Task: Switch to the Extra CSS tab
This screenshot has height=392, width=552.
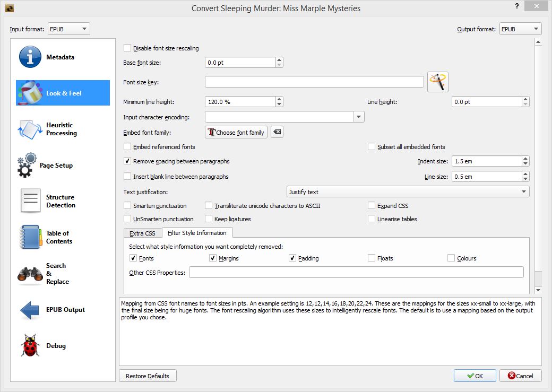Action: (142, 233)
